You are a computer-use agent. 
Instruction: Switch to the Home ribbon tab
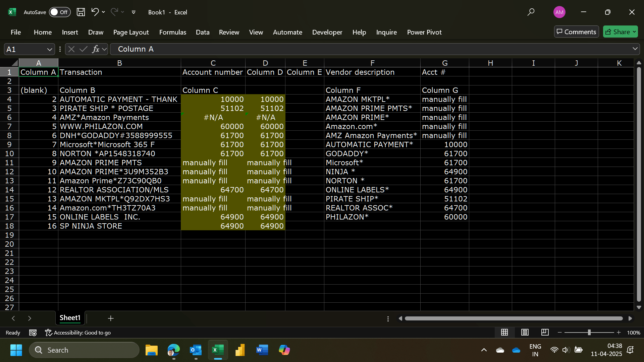tap(43, 32)
